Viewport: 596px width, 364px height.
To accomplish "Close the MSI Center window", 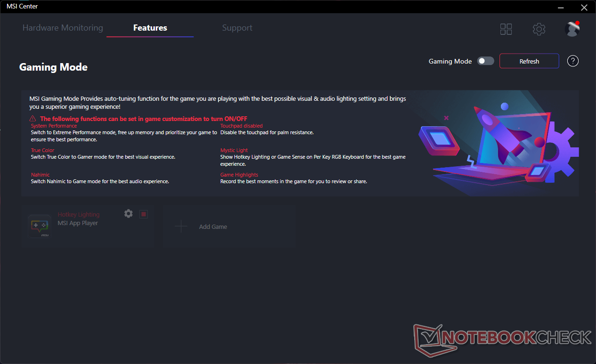I will [x=584, y=7].
